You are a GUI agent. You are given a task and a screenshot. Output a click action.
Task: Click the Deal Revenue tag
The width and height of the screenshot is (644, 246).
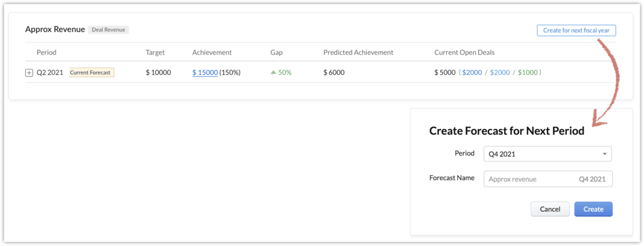(109, 30)
